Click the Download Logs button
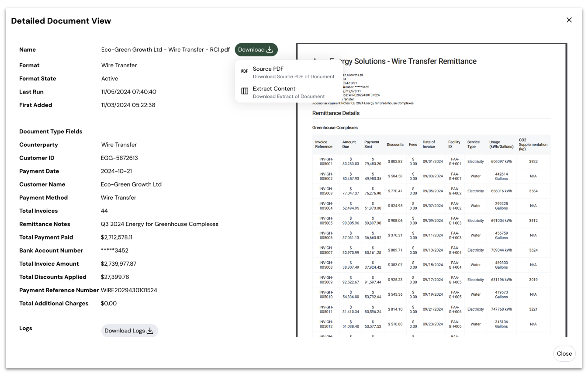 129,331
